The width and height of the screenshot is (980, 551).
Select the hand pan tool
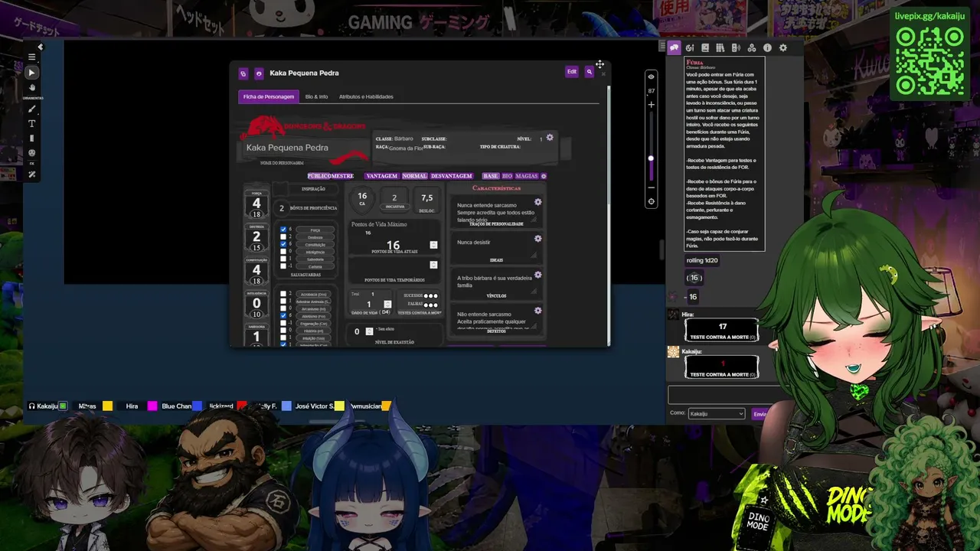(x=31, y=87)
